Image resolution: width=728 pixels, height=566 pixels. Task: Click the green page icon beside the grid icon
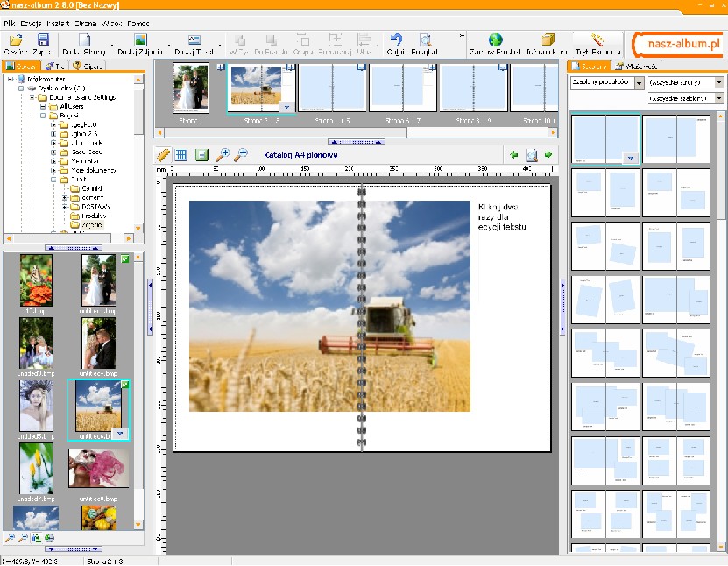pyautogui.click(x=201, y=154)
